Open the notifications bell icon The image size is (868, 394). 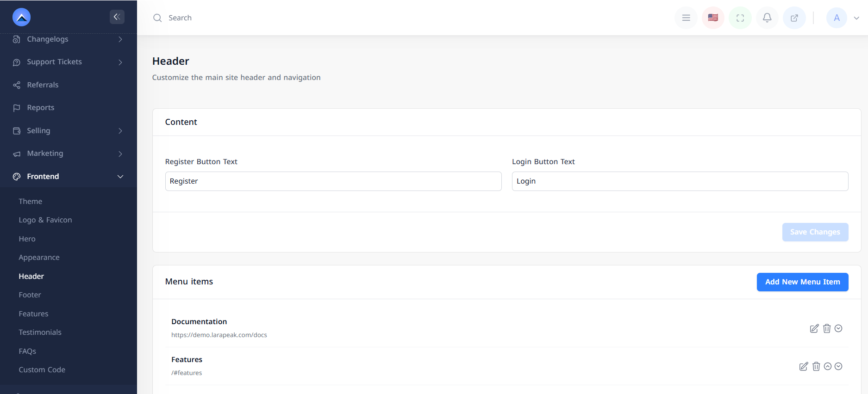click(x=767, y=18)
